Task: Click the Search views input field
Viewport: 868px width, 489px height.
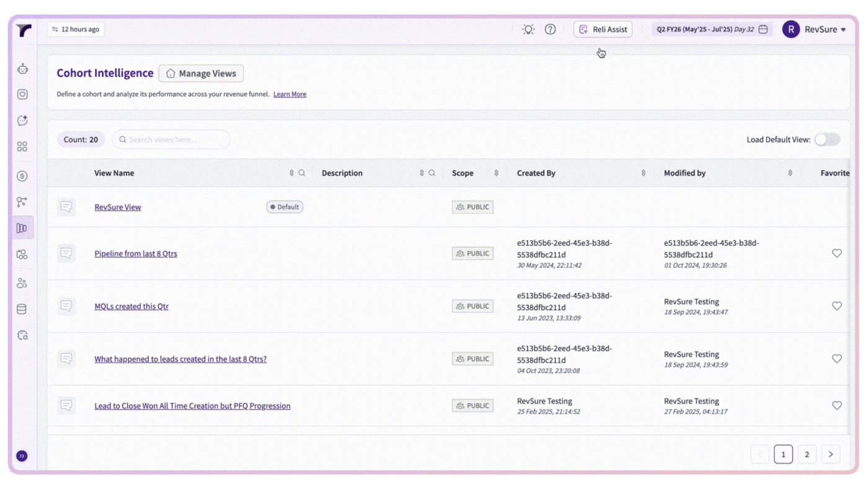Action: (x=171, y=140)
